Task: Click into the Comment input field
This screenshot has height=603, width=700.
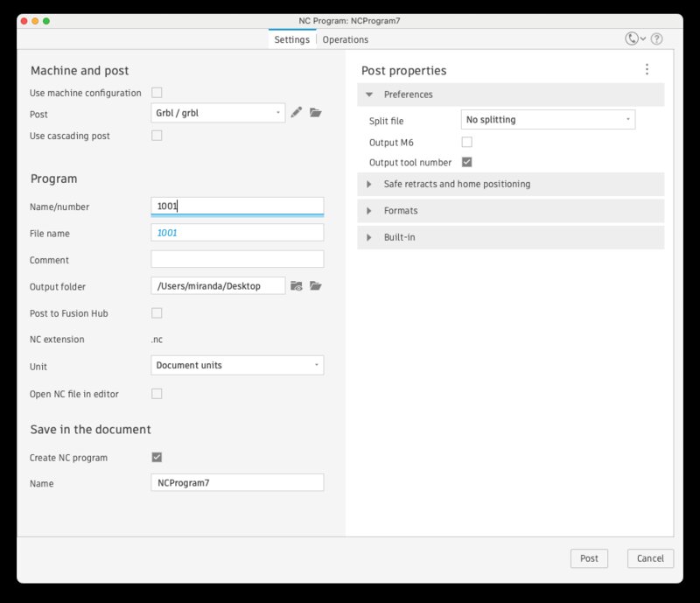Action: (237, 260)
